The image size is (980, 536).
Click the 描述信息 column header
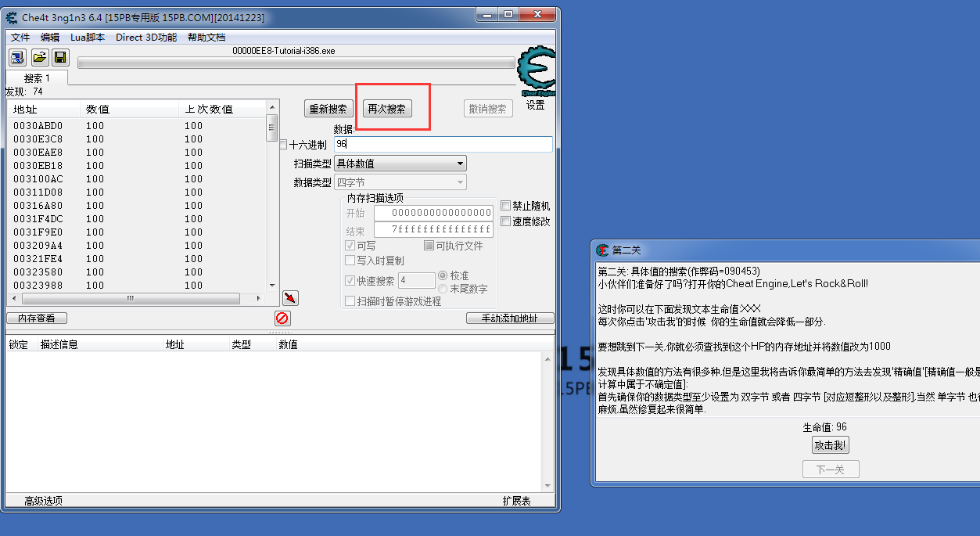click(x=99, y=344)
